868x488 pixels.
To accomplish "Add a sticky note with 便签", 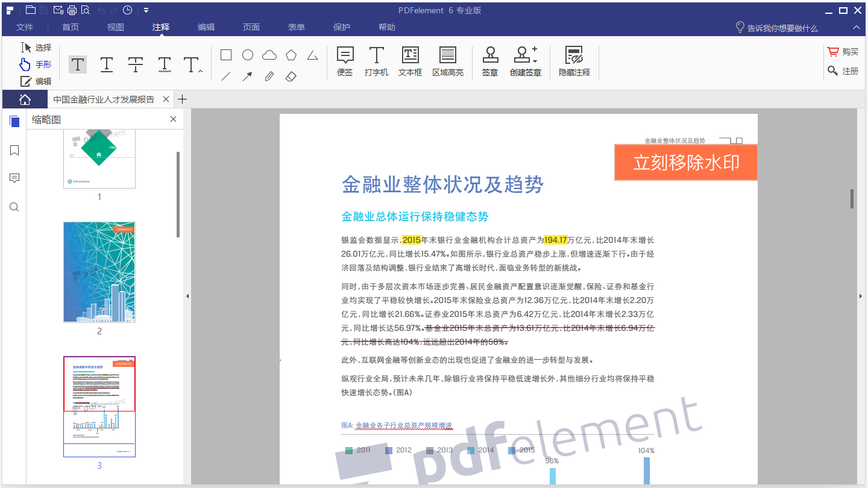I will click(x=345, y=62).
